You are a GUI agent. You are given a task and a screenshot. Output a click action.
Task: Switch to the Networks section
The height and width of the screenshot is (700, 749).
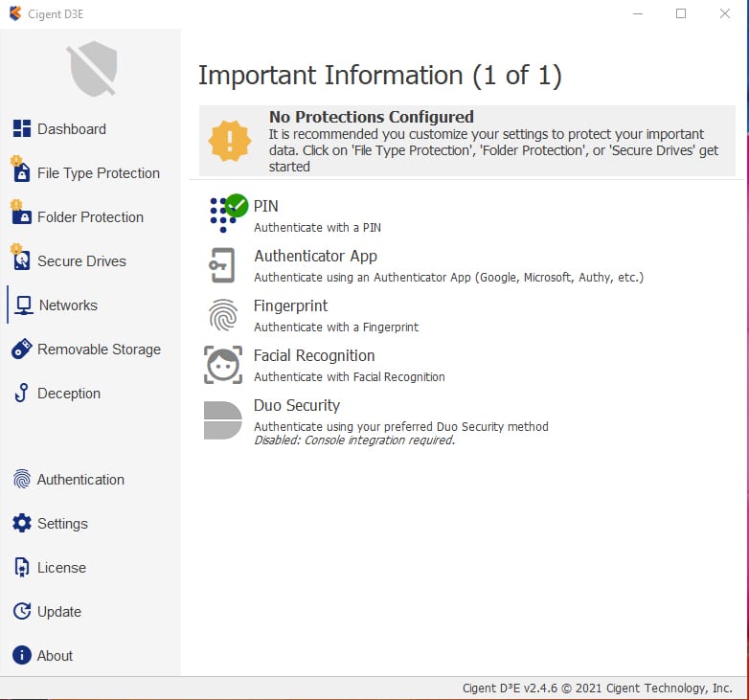coord(68,305)
